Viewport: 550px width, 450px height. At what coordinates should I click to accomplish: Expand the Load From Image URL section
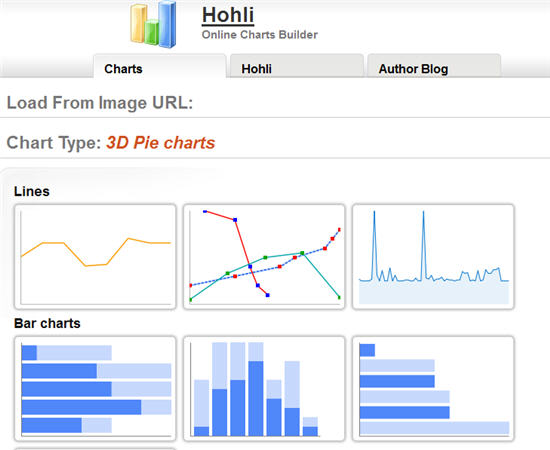tap(100, 103)
